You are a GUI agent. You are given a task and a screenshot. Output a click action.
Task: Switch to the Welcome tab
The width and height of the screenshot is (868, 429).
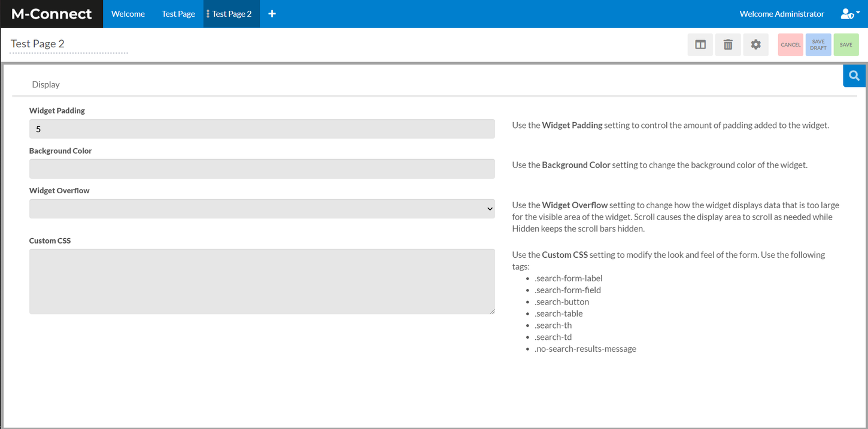[x=128, y=13]
